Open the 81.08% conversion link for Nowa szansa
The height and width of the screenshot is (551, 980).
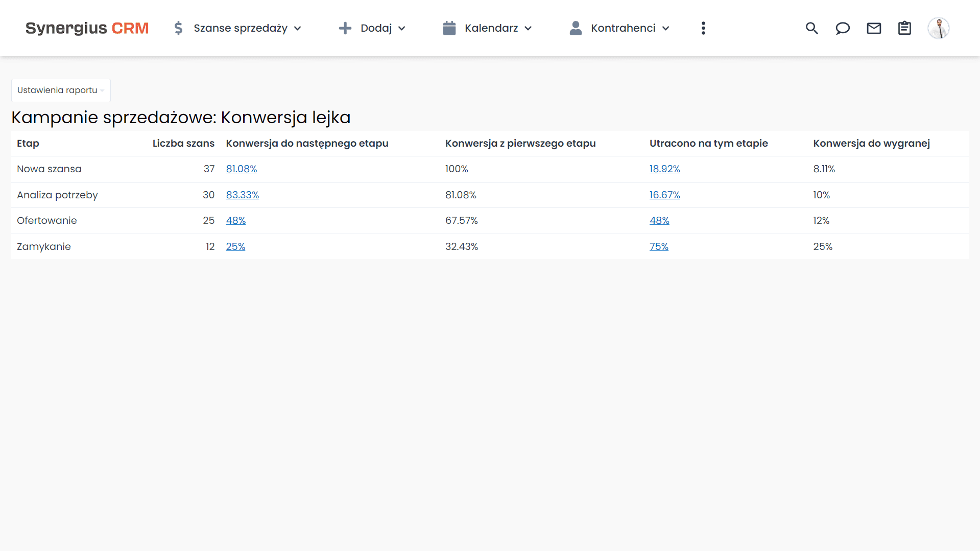pos(241,169)
